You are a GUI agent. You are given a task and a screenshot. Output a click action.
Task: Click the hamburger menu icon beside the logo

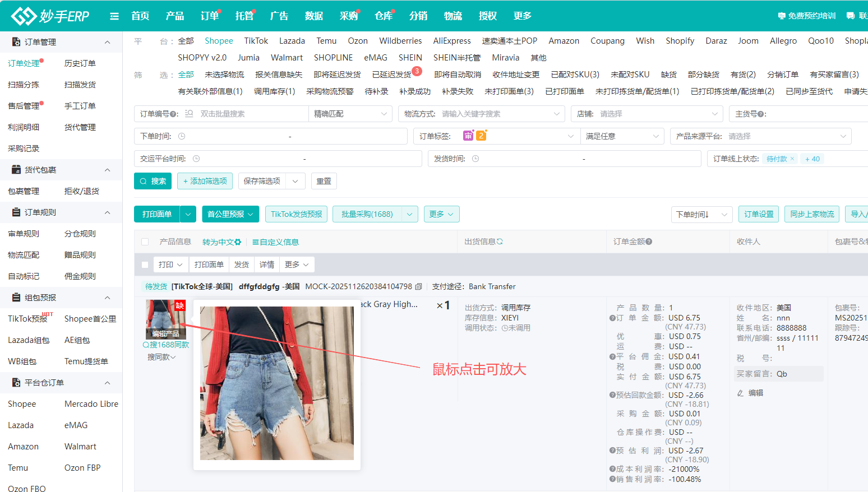pyautogui.click(x=114, y=16)
